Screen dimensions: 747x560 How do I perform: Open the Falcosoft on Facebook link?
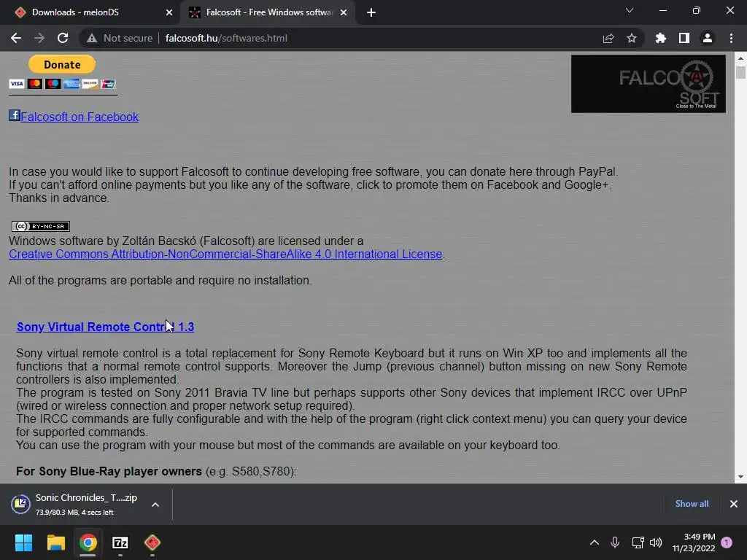click(80, 117)
